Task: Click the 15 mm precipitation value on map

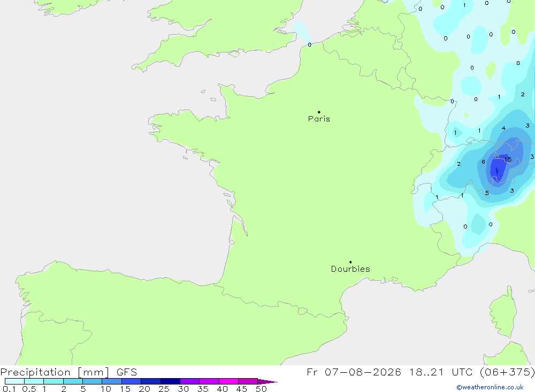Action: pos(508,159)
